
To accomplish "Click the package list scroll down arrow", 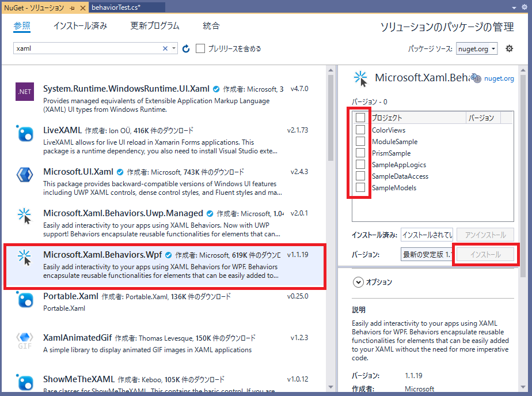I will coord(331,387).
